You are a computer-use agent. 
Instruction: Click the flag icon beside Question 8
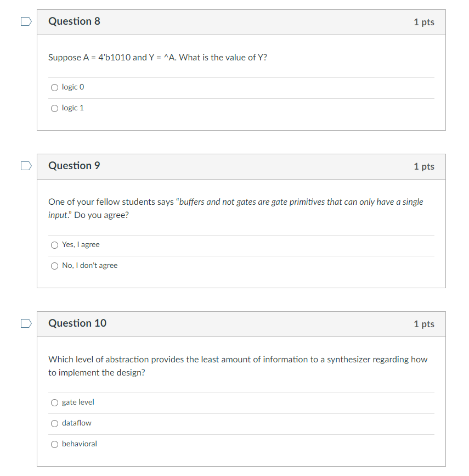tap(25, 20)
